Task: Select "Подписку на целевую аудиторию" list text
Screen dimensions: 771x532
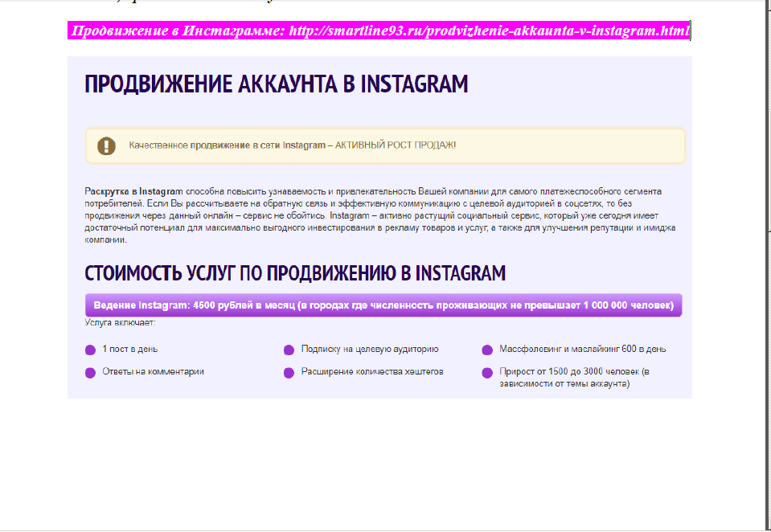Action: (x=370, y=350)
